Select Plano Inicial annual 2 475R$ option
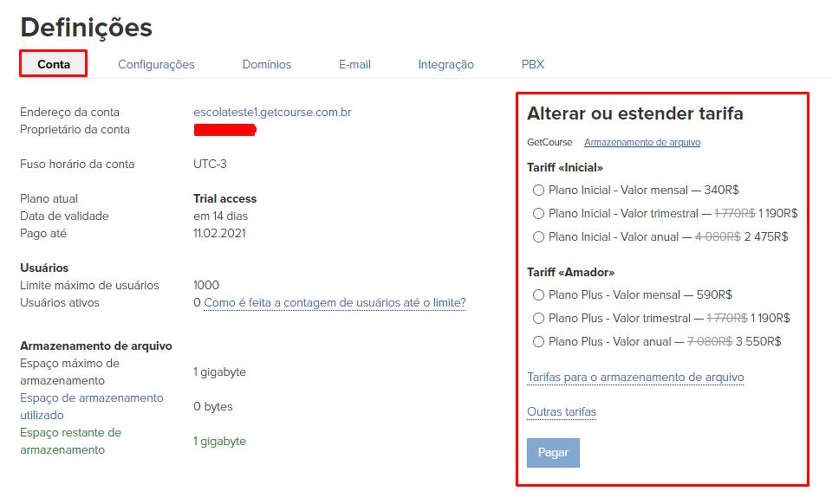This screenshot has height=504, width=832. coord(539,236)
